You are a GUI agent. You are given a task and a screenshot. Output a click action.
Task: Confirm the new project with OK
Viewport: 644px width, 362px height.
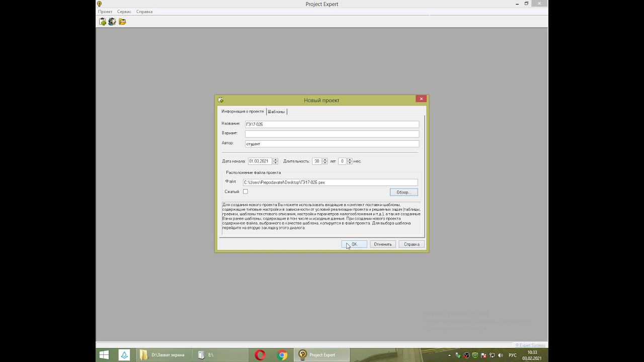pyautogui.click(x=354, y=244)
